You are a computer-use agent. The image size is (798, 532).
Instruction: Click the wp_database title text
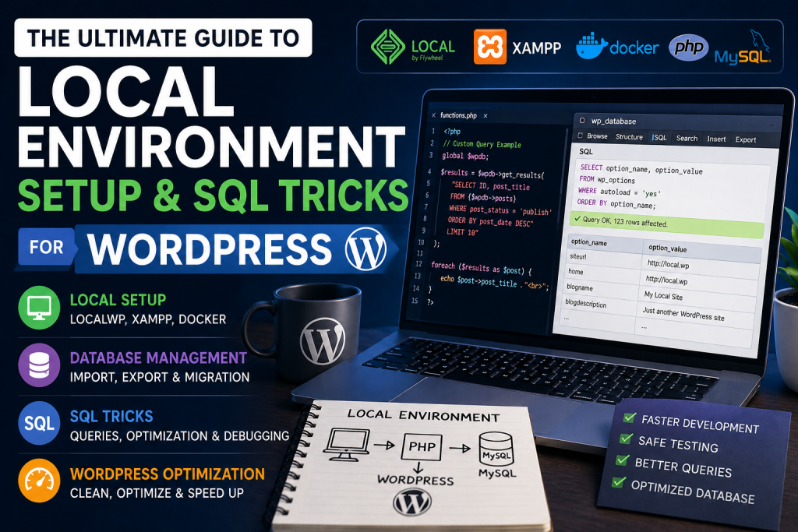[x=613, y=122]
